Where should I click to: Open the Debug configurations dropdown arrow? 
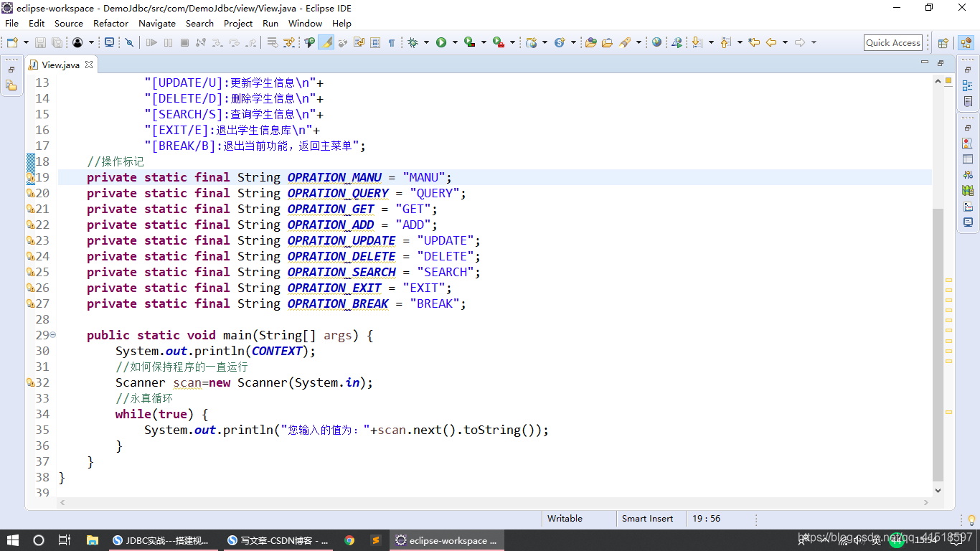pyautogui.click(x=426, y=43)
